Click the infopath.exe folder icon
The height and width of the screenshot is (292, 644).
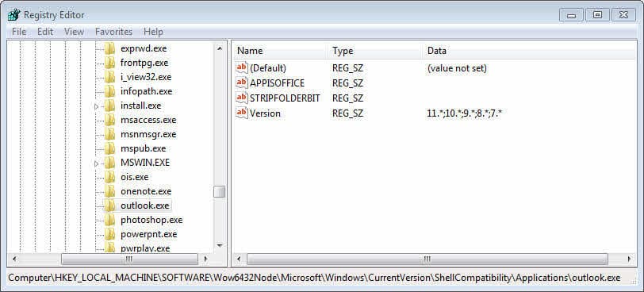[x=109, y=91]
